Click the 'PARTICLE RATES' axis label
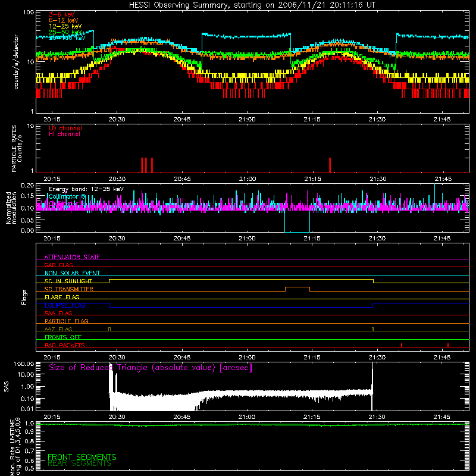 click(x=14, y=149)
